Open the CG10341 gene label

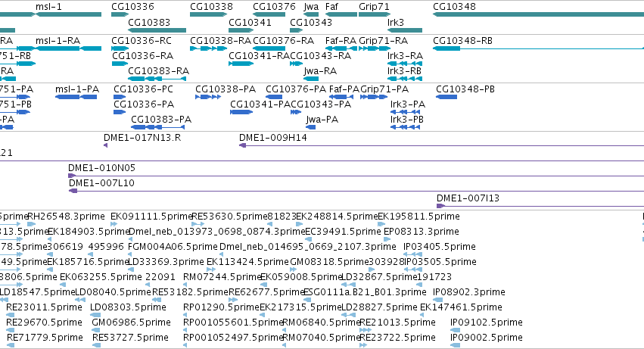pos(250,22)
